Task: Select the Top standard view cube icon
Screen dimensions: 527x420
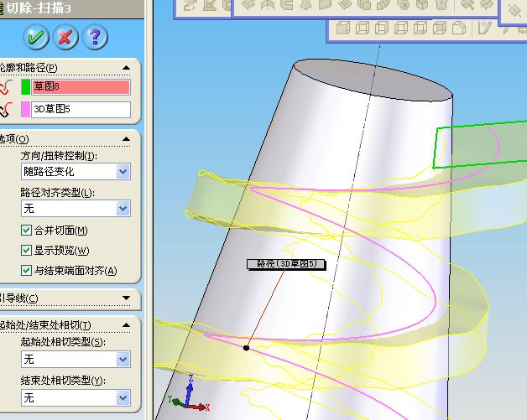Action: (x=420, y=28)
